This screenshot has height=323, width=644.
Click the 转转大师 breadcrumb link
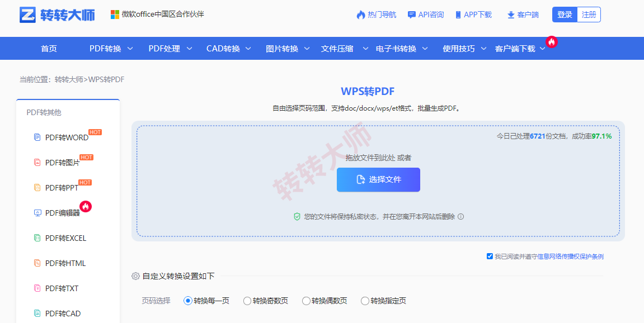(69, 79)
